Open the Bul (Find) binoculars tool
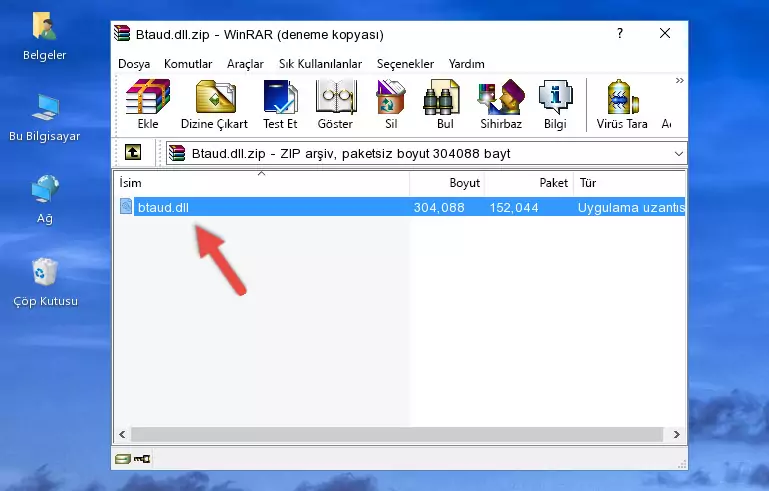 (x=445, y=104)
